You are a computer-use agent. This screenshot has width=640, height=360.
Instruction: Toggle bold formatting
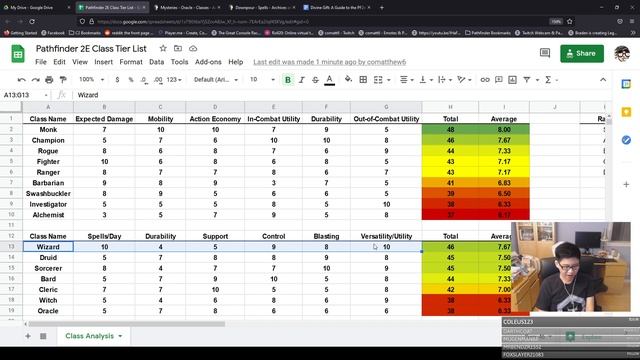(288, 80)
